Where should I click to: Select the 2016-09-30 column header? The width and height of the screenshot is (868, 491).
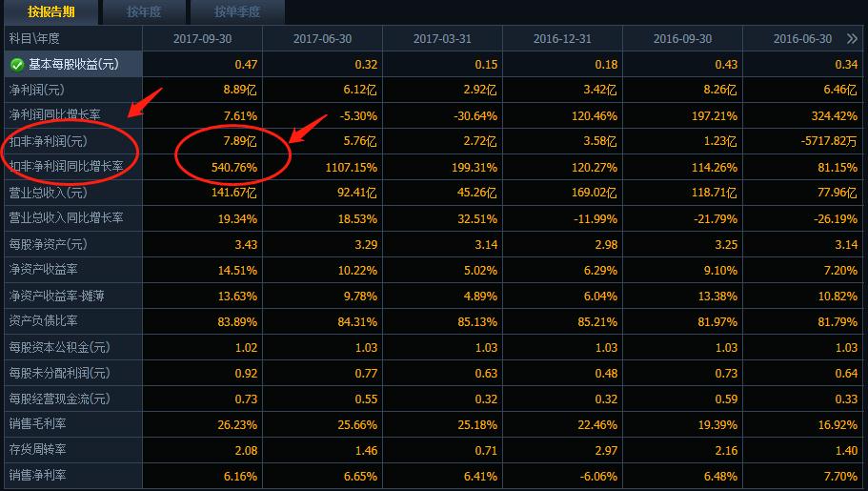pyautogui.click(x=682, y=39)
